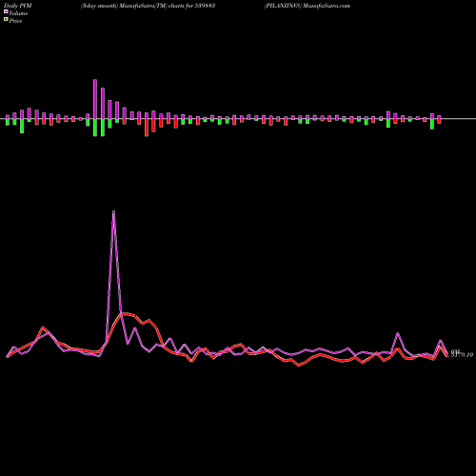Click the price value label ending in 79.10

pyautogui.click(x=462, y=355)
